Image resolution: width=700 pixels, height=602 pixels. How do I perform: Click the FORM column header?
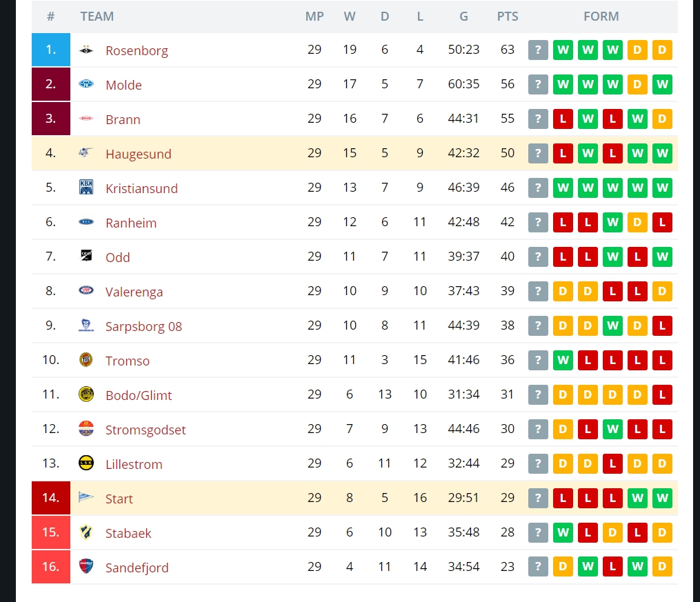[601, 17]
